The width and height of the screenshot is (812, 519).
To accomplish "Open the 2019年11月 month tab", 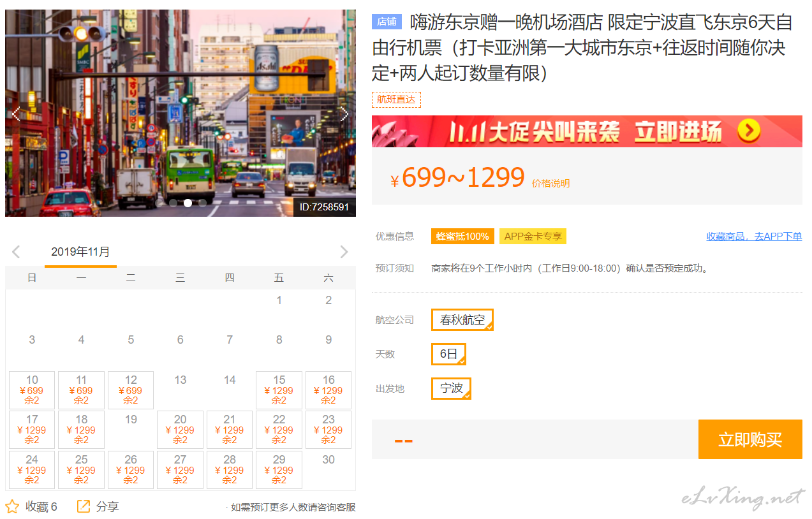I will [x=80, y=252].
